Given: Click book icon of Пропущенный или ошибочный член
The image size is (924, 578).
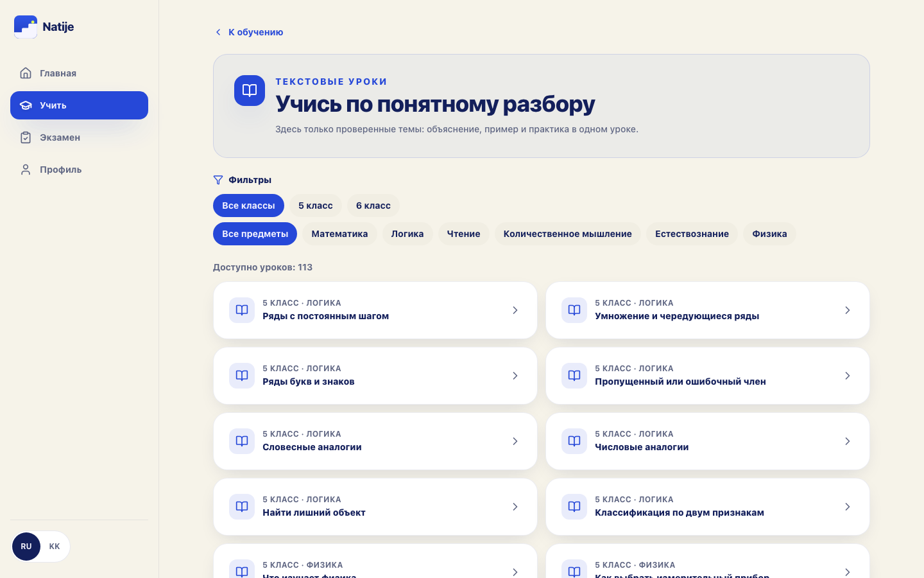Looking at the screenshot, I should 574,376.
